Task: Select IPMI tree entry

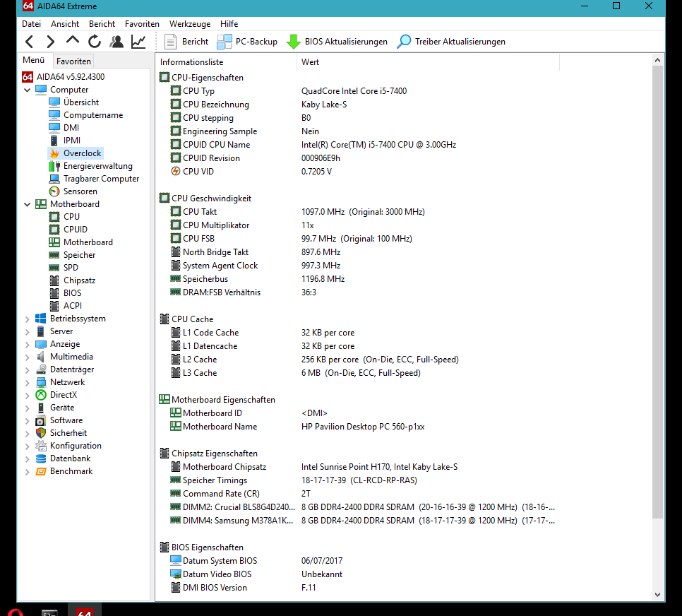Action: tap(65, 140)
